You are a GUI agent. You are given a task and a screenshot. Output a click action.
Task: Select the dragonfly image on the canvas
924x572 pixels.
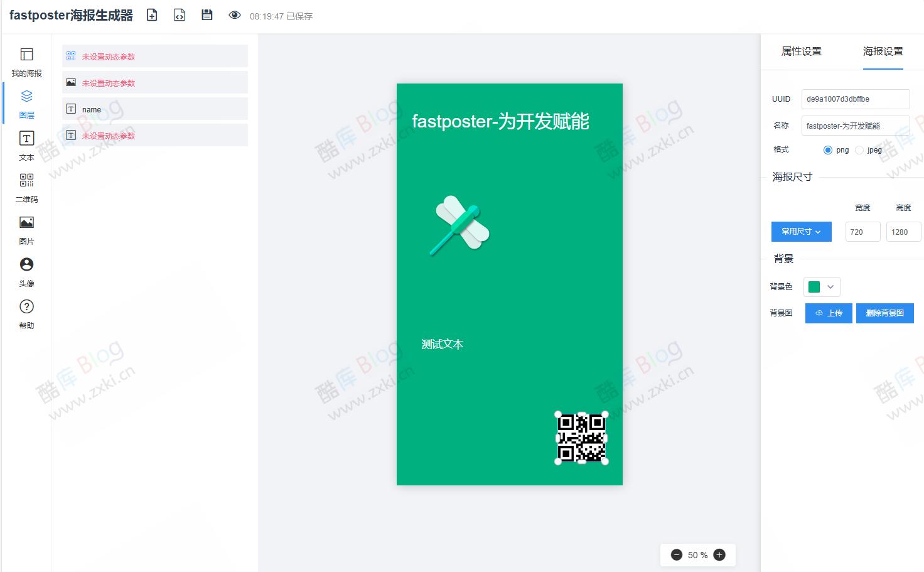(459, 225)
